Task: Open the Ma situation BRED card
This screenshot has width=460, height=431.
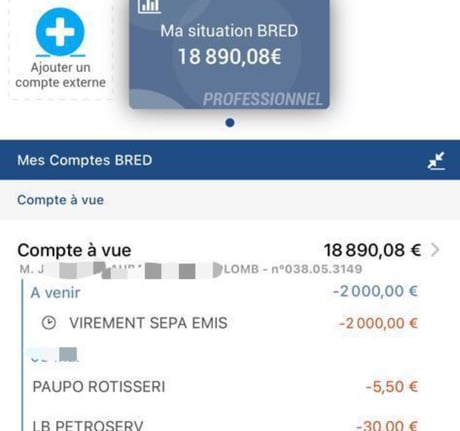Action: click(229, 54)
